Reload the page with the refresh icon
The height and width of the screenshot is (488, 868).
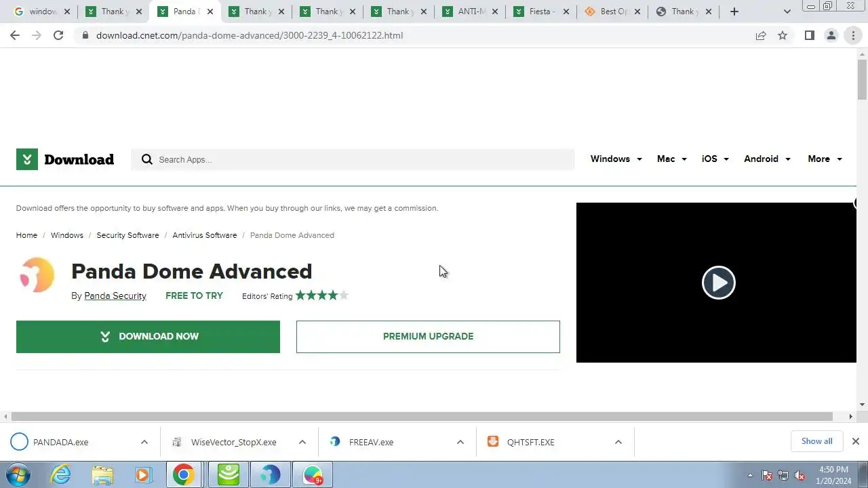[x=58, y=35]
